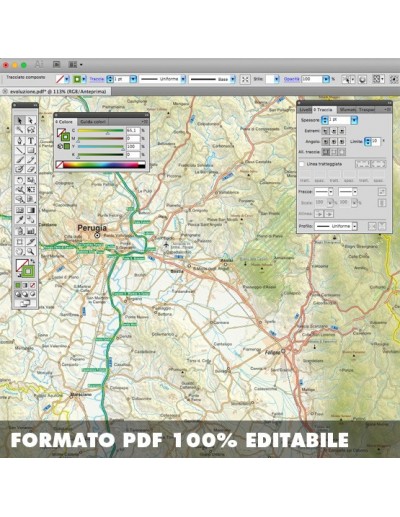The height and width of the screenshot is (517, 400).
Task: Select the Magic Wand tool
Action: point(20,130)
